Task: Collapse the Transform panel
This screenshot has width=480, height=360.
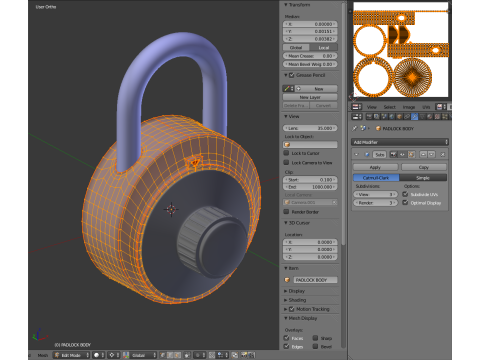Action: click(286, 5)
